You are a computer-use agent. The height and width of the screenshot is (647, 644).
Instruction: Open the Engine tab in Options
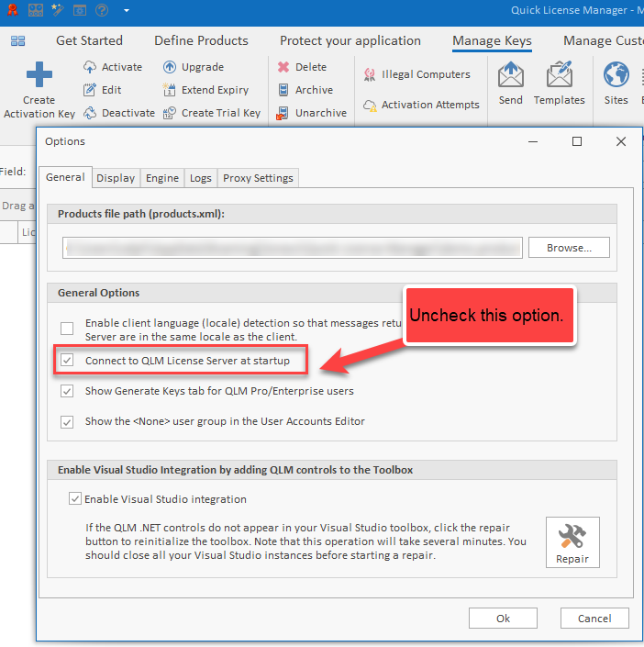[x=162, y=178]
